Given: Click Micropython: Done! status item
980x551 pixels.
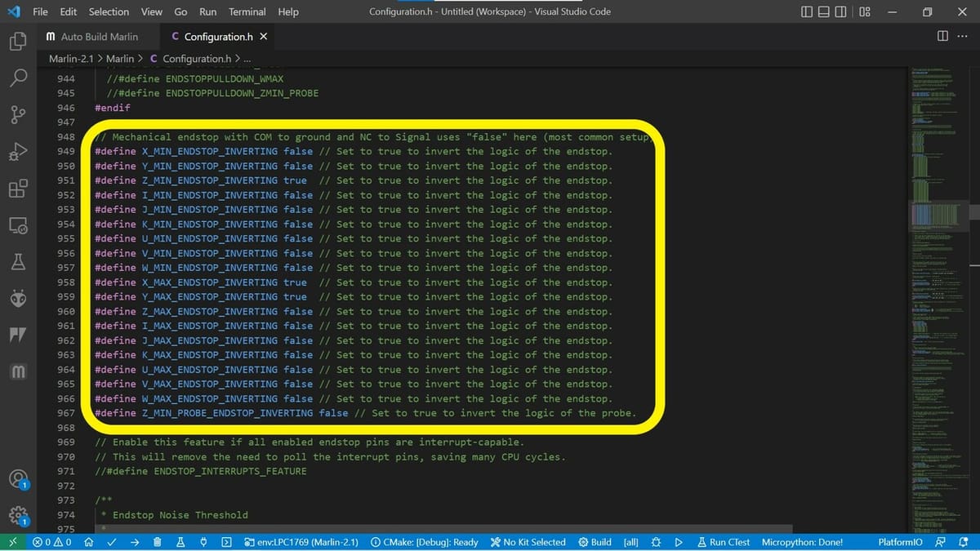Looking at the screenshot, I should (802, 542).
